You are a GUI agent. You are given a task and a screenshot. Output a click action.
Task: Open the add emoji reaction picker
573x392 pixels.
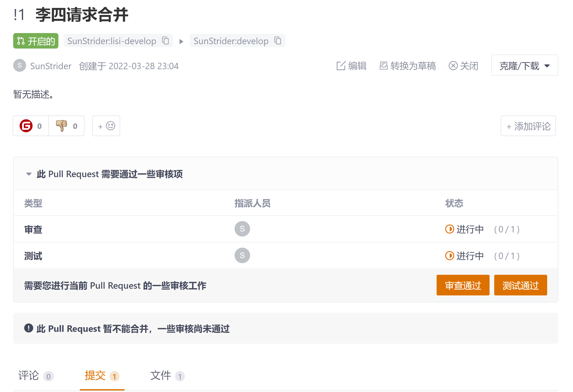click(106, 126)
